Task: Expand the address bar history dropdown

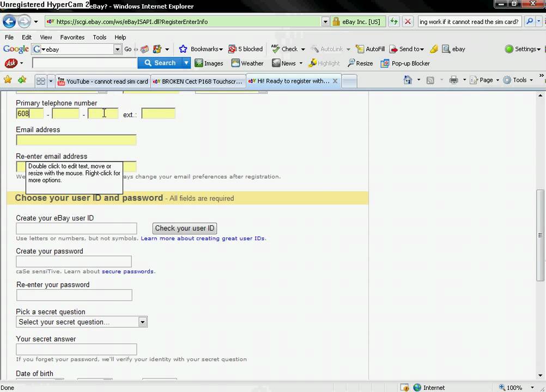Action: pyautogui.click(x=325, y=22)
